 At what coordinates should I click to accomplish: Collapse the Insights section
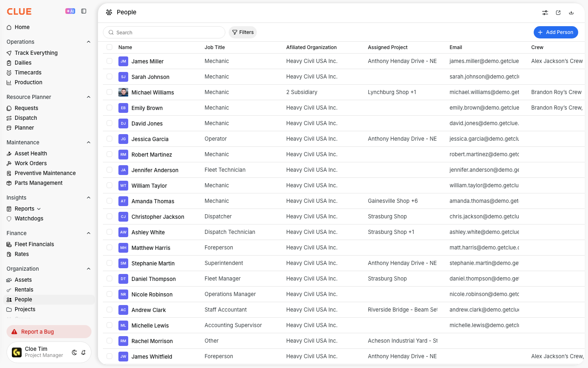[89, 197]
